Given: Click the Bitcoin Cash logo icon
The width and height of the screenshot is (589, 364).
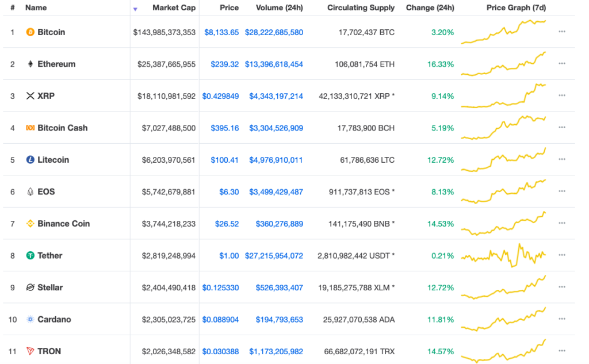Looking at the screenshot, I should point(30,128).
